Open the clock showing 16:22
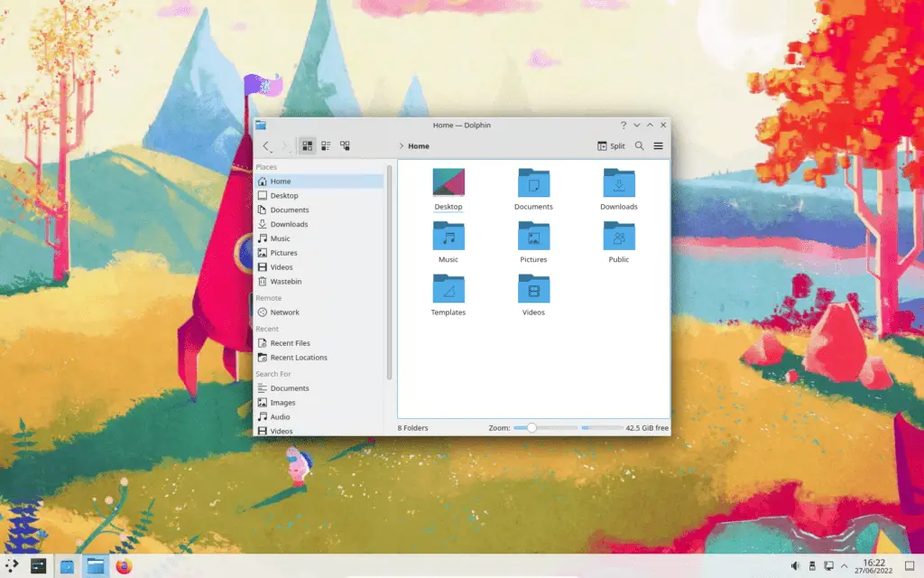The width and height of the screenshot is (924, 578). coord(873,566)
